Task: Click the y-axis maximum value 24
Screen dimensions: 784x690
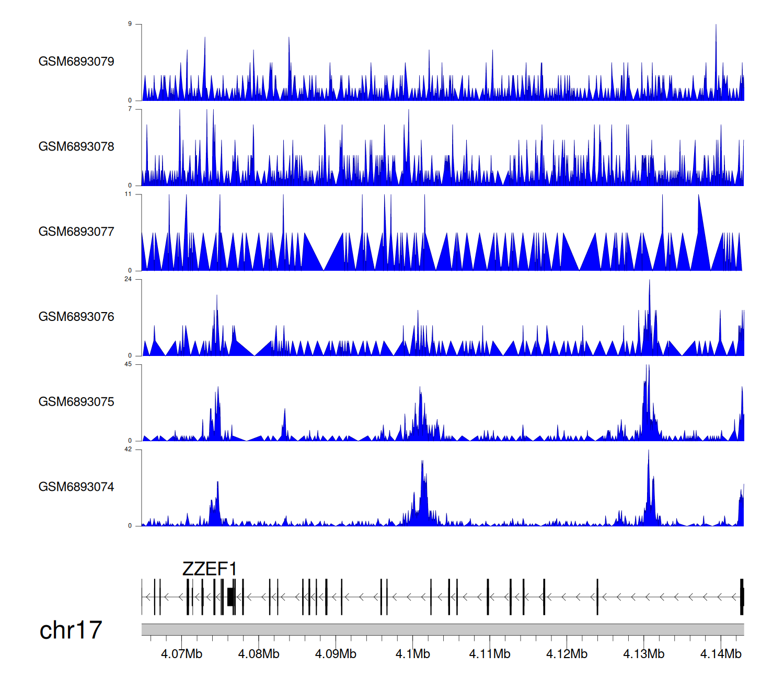Action: (128, 279)
